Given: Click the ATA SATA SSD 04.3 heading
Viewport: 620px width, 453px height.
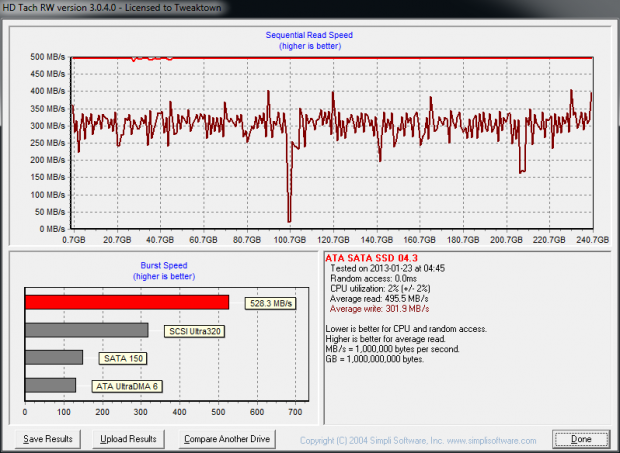Looking at the screenshot, I should (x=371, y=258).
